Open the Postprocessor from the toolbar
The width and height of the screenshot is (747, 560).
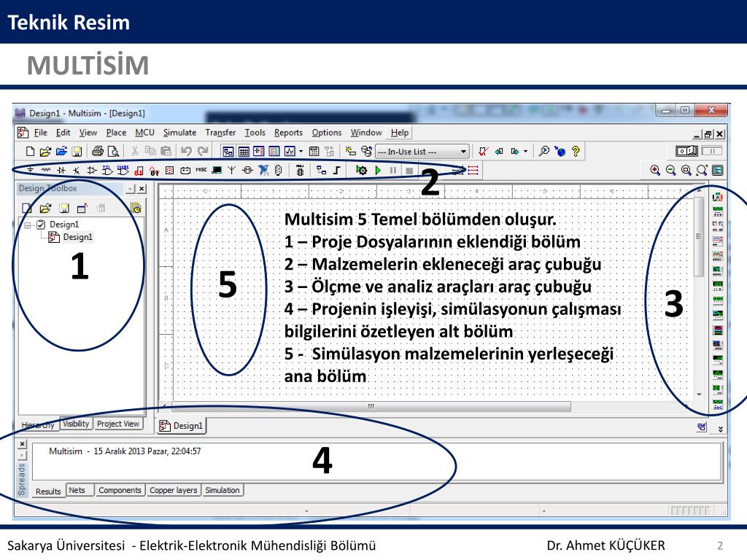coord(314,152)
